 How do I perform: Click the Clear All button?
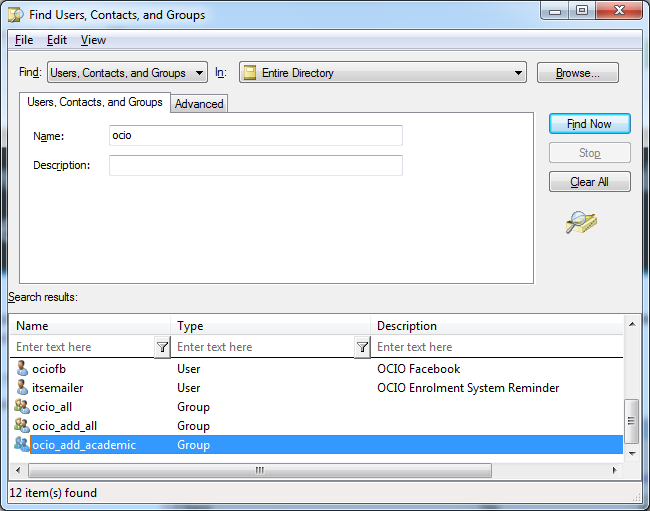pos(589,182)
